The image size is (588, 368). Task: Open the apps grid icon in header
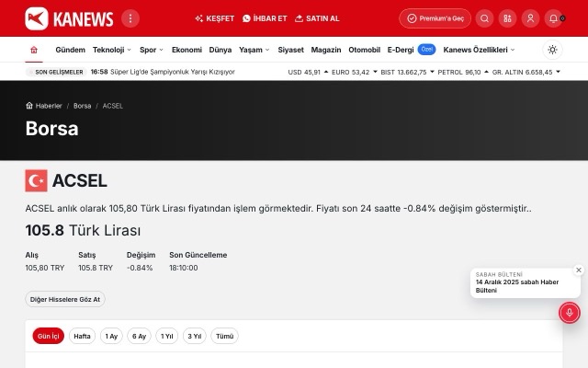pos(507,18)
